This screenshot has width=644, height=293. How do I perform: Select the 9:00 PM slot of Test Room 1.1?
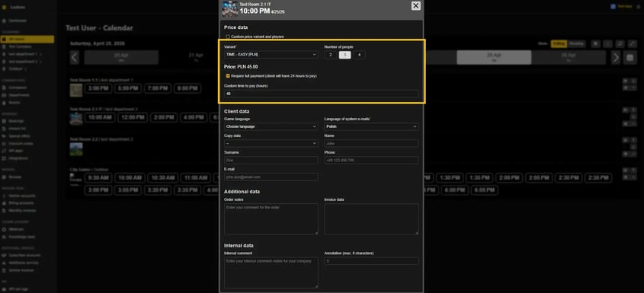(x=187, y=88)
